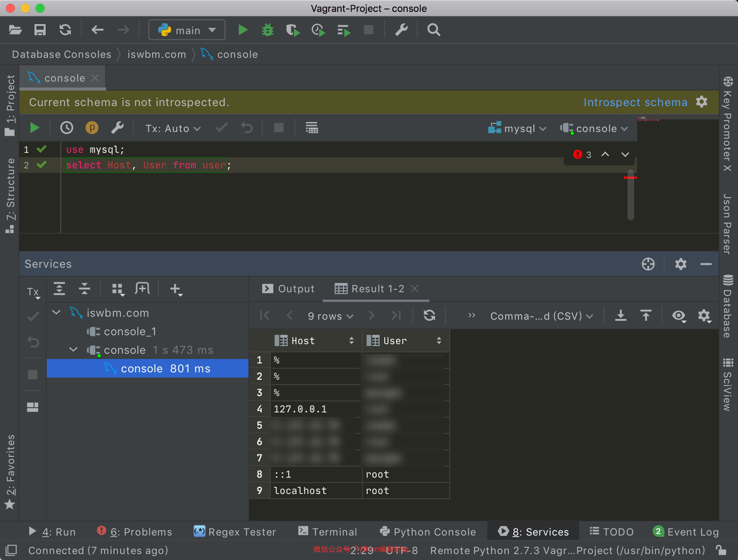Toggle the group-by icon in Services toolbar
This screenshot has width=738, height=560.
[118, 289]
